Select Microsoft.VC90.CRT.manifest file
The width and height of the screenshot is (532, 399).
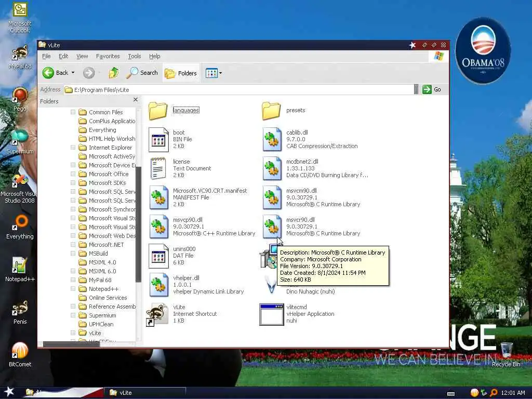tap(158, 197)
